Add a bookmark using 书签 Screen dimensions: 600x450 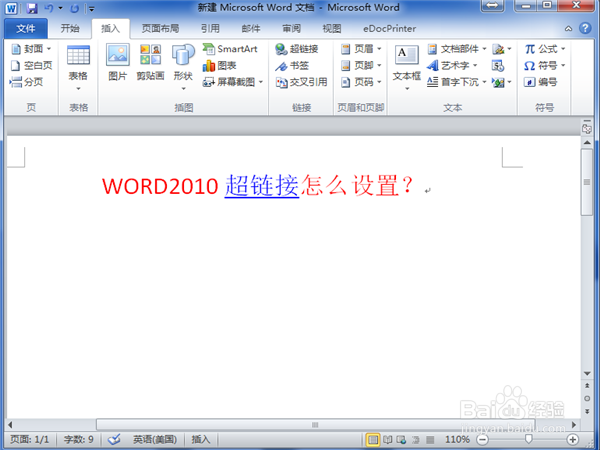[292, 66]
